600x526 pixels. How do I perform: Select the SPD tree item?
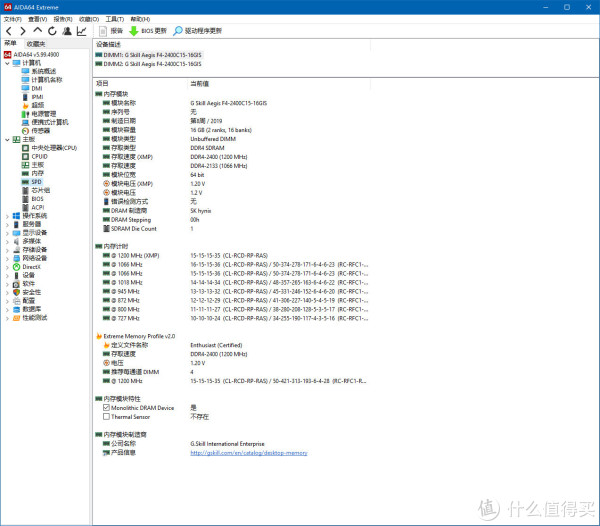pyautogui.click(x=32, y=182)
